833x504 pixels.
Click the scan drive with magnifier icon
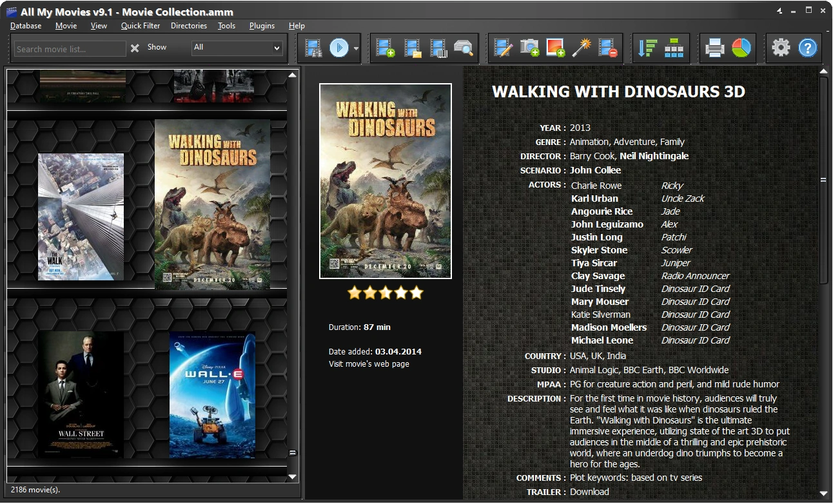coord(463,48)
